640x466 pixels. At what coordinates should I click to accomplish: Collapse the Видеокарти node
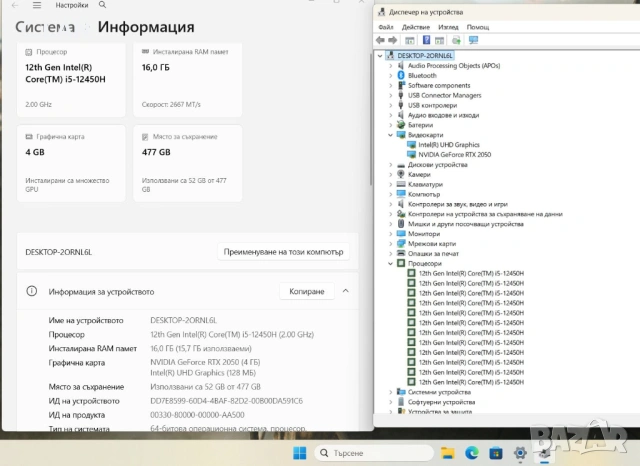[x=391, y=135]
